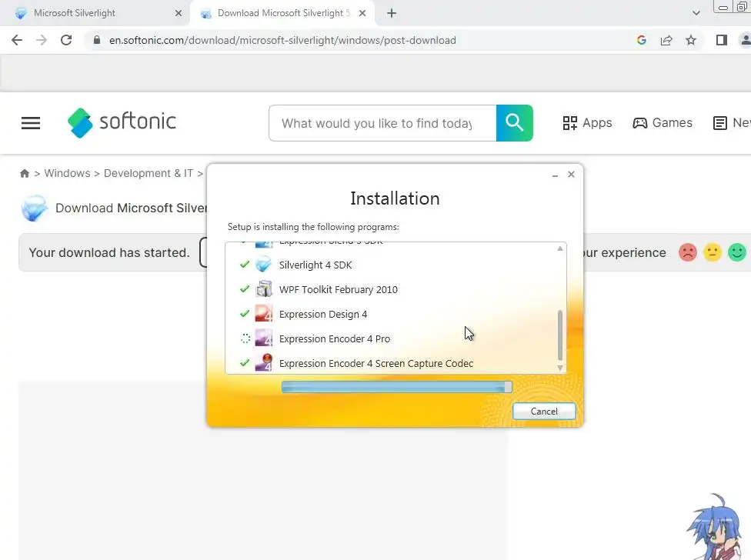Click the teal search magnifier button
The width and height of the screenshot is (751, 560).
(515, 123)
